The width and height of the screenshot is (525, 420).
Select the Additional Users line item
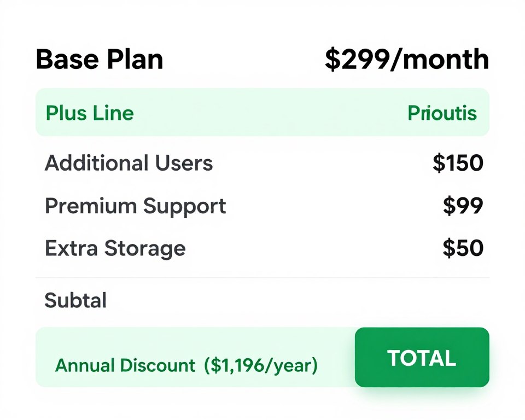click(129, 163)
